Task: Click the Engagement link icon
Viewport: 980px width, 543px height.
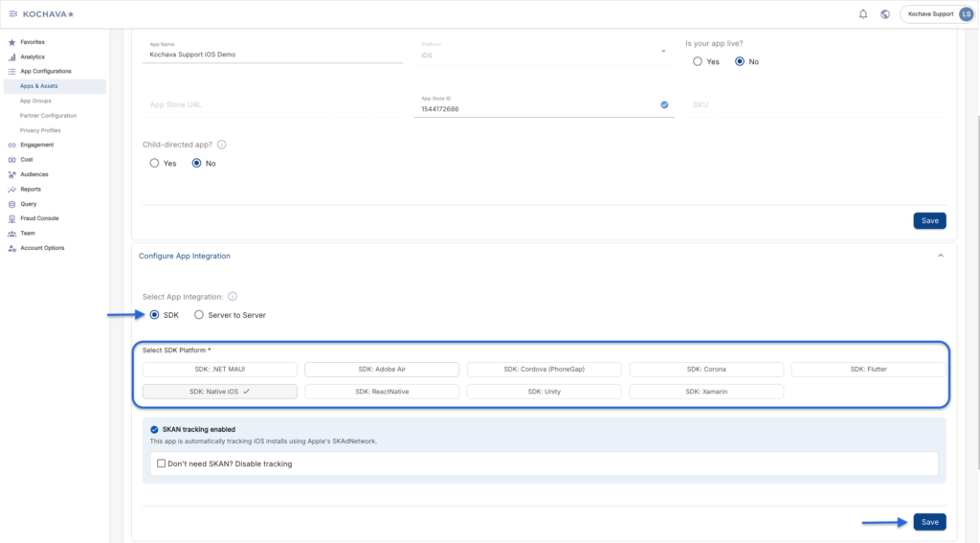Action: tap(11, 146)
